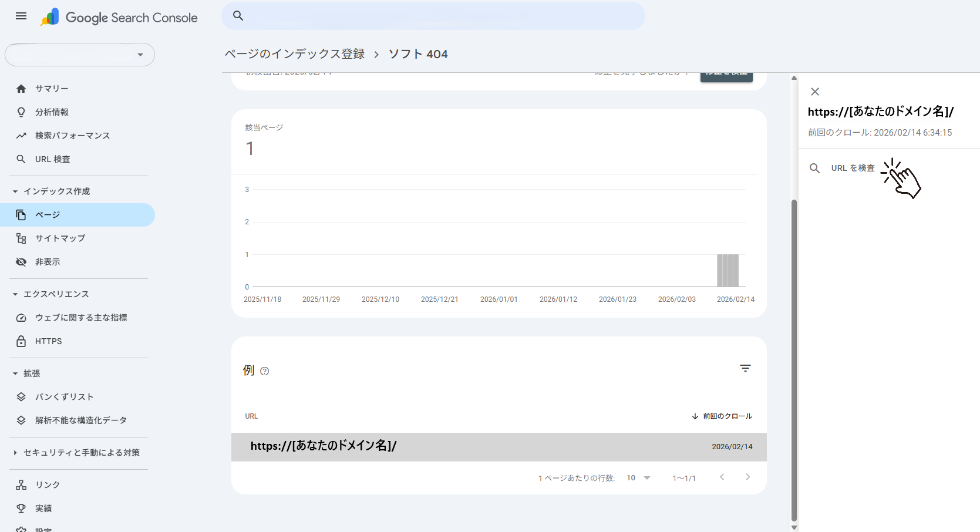Image resolution: width=980 pixels, height=532 pixels.
Task: Click the help icon next to 例
Action: coord(265,371)
